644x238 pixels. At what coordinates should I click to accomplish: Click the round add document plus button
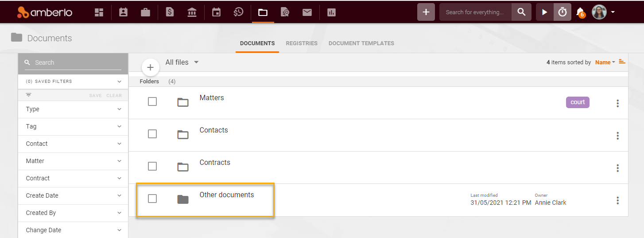point(150,67)
